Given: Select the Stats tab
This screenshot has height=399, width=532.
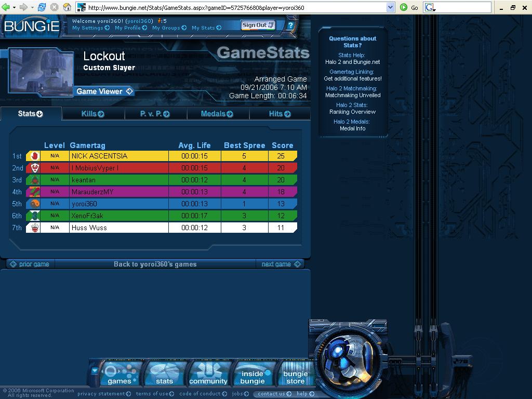Looking at the screenshot, I should pos(31,114).
